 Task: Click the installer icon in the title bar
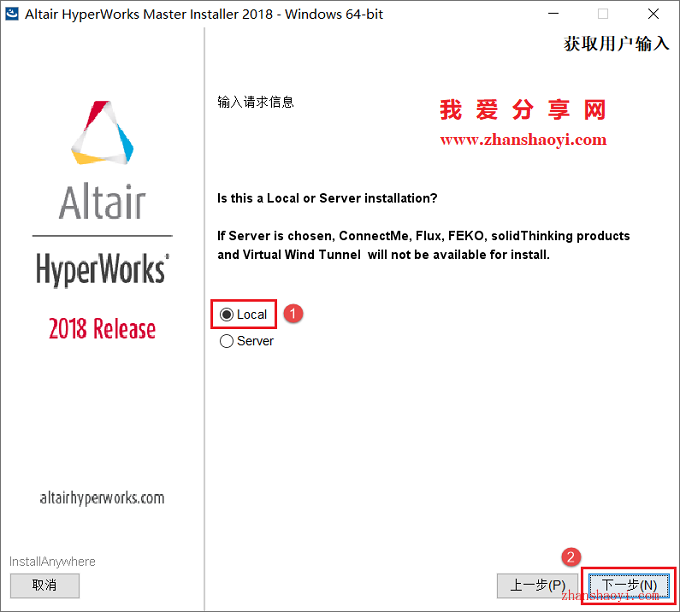[x=12, y=14]
